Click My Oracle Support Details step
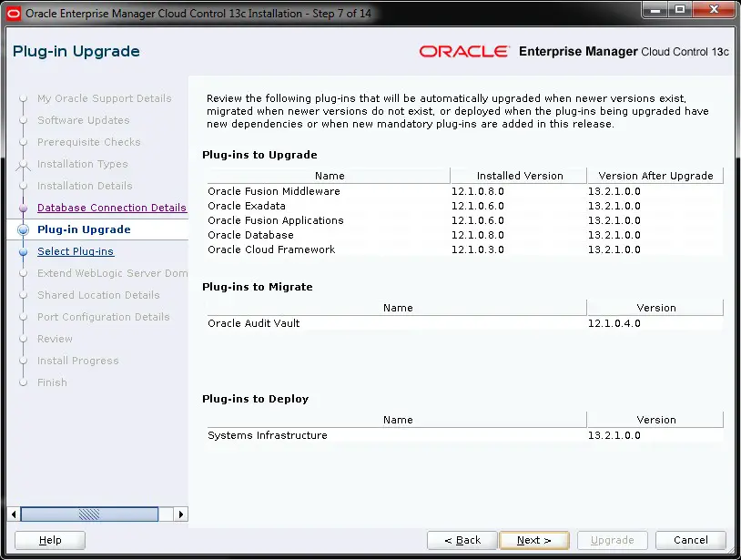 coord(105,98)
